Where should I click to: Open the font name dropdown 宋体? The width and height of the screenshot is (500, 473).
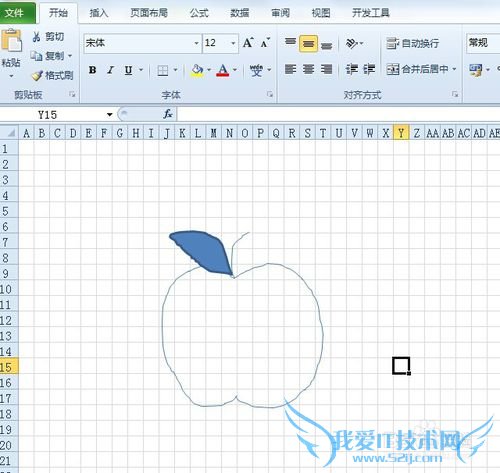coord(196,43)
